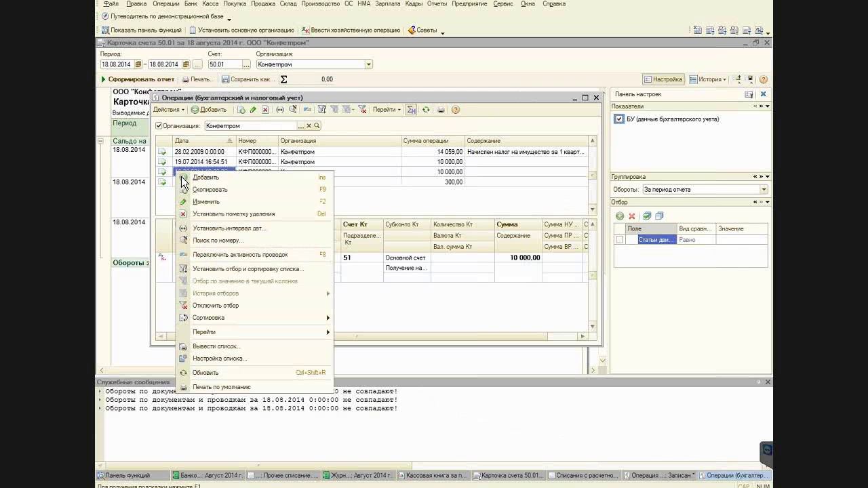Check the Статьи движения filter row checkbox
868x488 pixels.
[619, 240]
